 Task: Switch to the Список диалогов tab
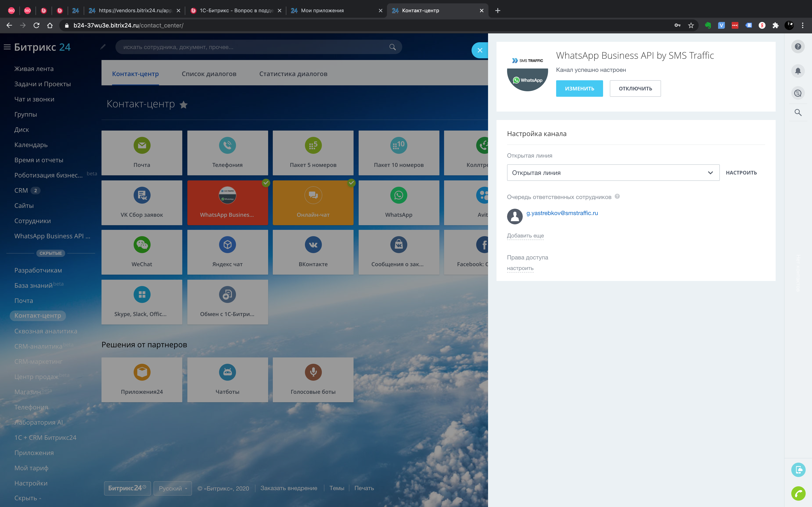(x=209, y=74)
